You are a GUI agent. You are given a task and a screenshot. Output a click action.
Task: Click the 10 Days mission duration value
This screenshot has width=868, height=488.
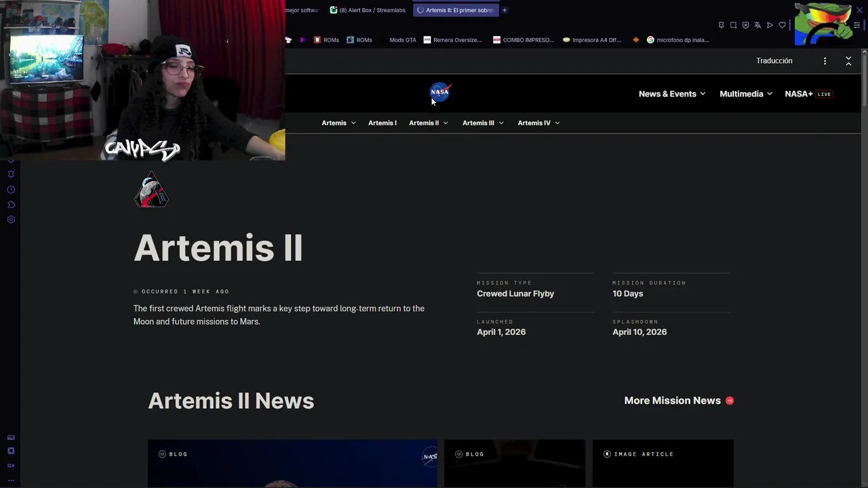[x=628, y=293]
